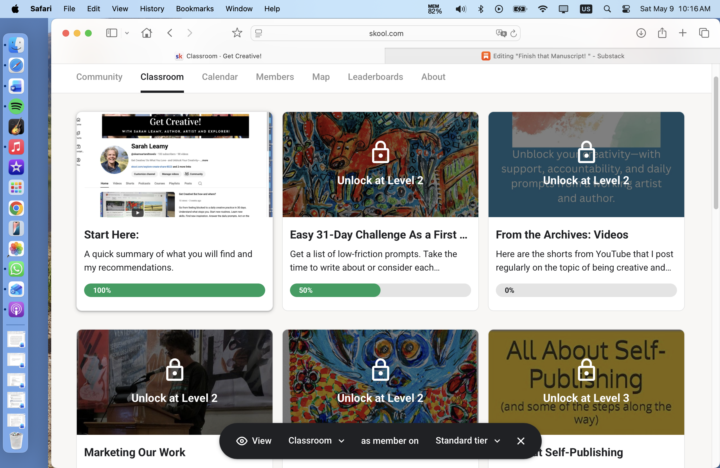Open Finder from the Dock
Image resolution: width=720 pixels, height=468 pixels.
(x=16, y=45)
